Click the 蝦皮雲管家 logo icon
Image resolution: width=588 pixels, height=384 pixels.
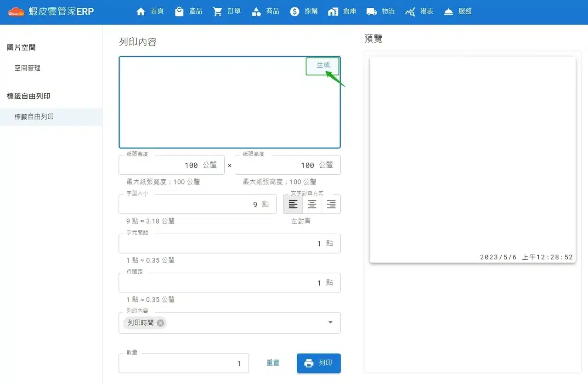(x=16, y=11)
